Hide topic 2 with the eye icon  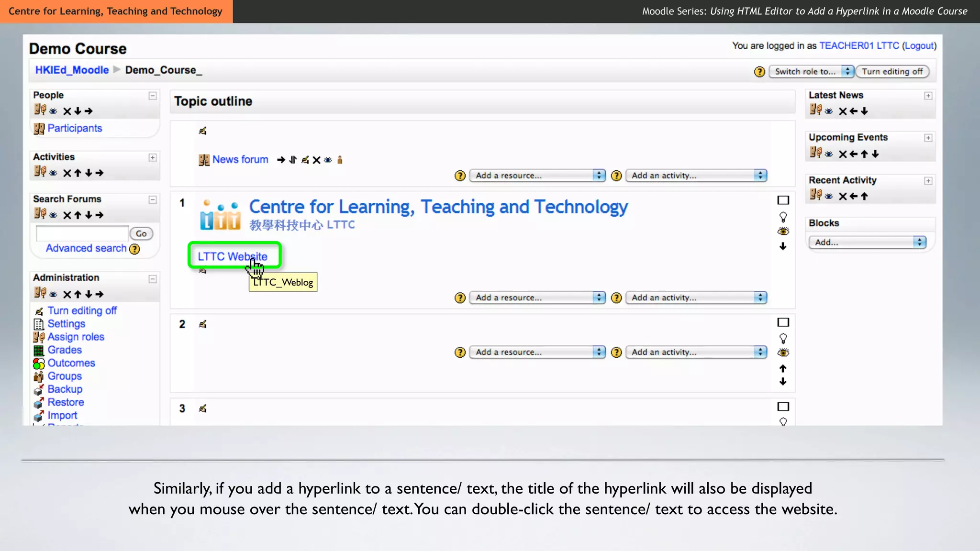click(783, 353)
